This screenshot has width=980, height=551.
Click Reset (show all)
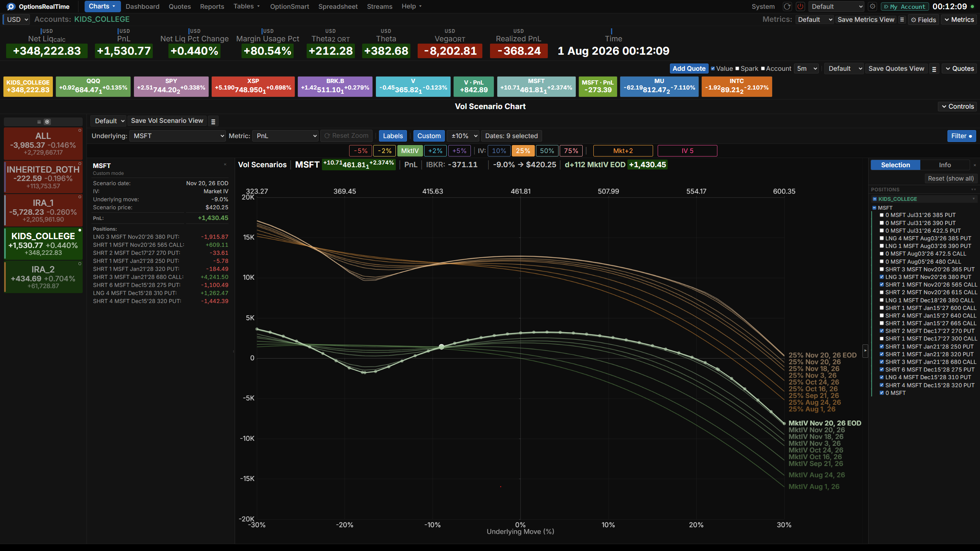tap(951, 179)
